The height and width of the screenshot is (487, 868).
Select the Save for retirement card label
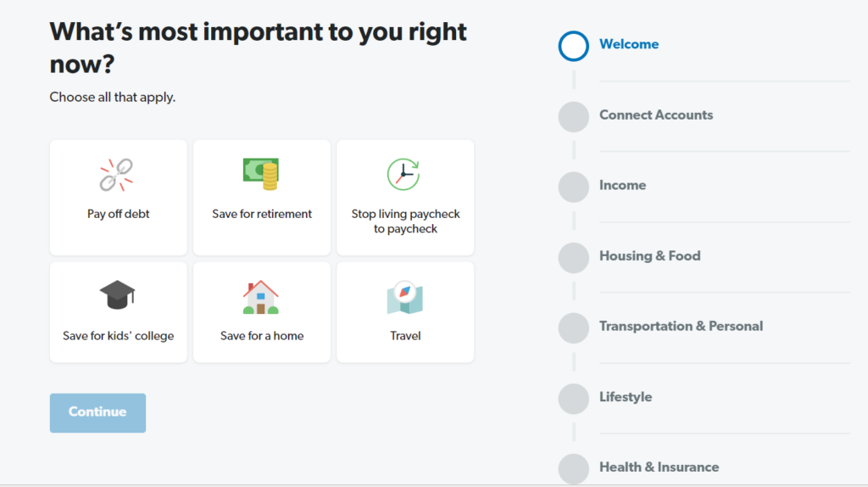tap(262, 214)
